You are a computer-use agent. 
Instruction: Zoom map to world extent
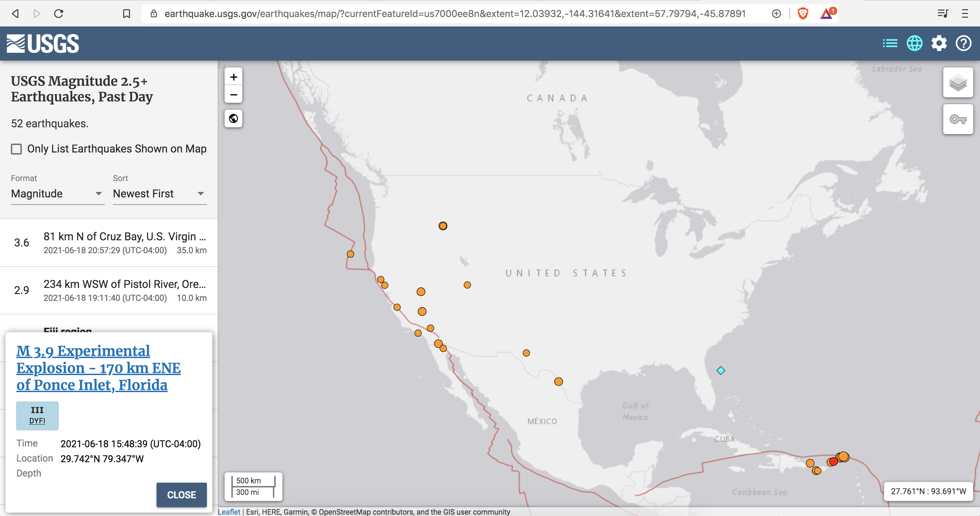click(x=233, y=119)
